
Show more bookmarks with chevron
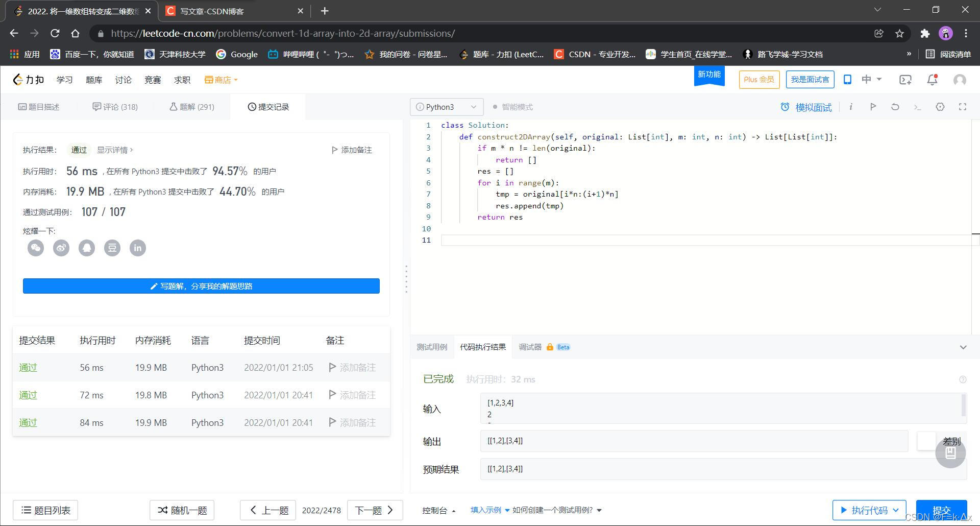[909, 54]
